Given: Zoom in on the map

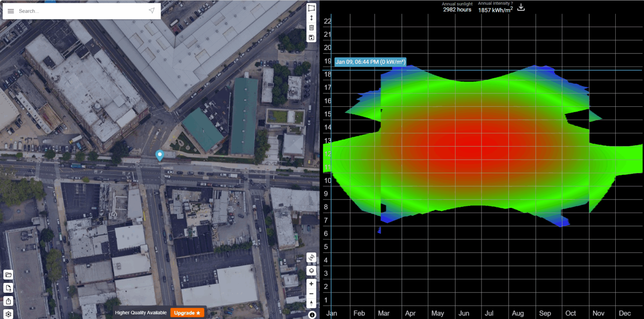Looking at the screenshot, I should 312,284.
